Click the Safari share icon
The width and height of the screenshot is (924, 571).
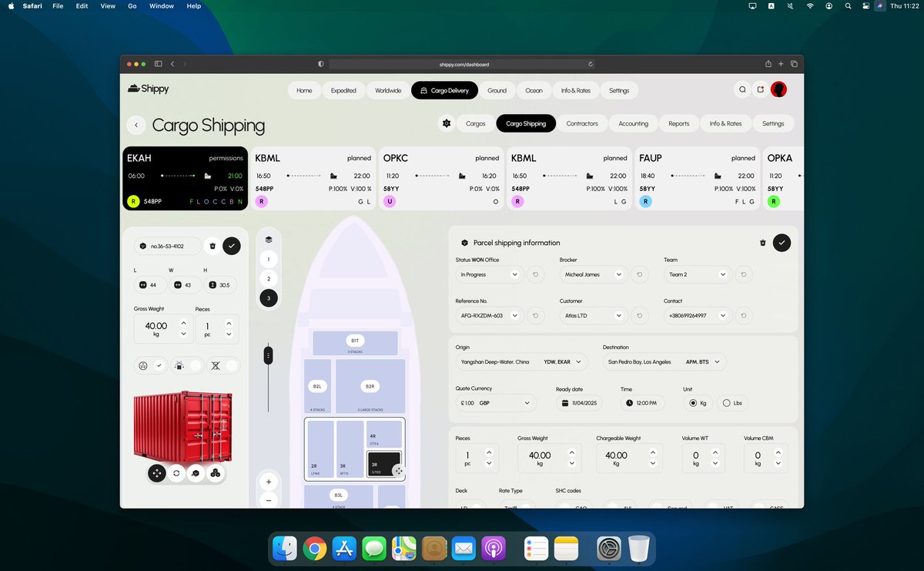click(x=768, y=64)
